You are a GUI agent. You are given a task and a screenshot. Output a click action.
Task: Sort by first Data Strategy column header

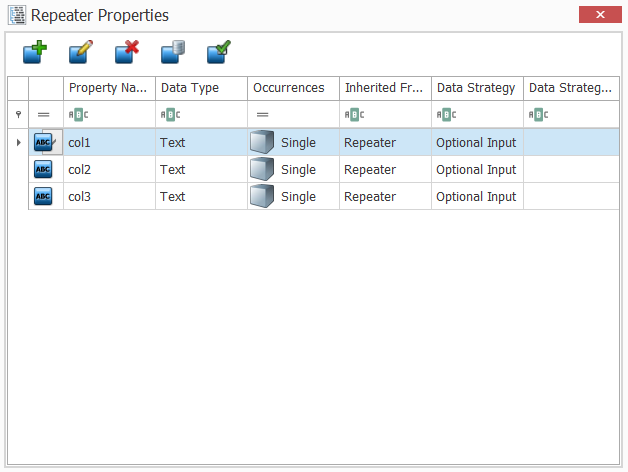477,88
